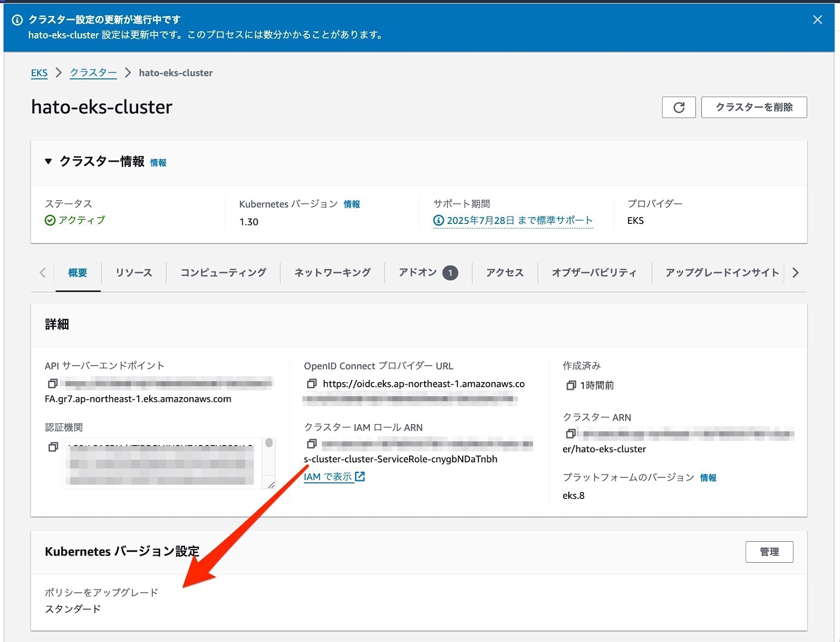The width and height of the screenshot is (840, 642).
Task: Open the IAM で表示 link
Action: pos(328,477)
